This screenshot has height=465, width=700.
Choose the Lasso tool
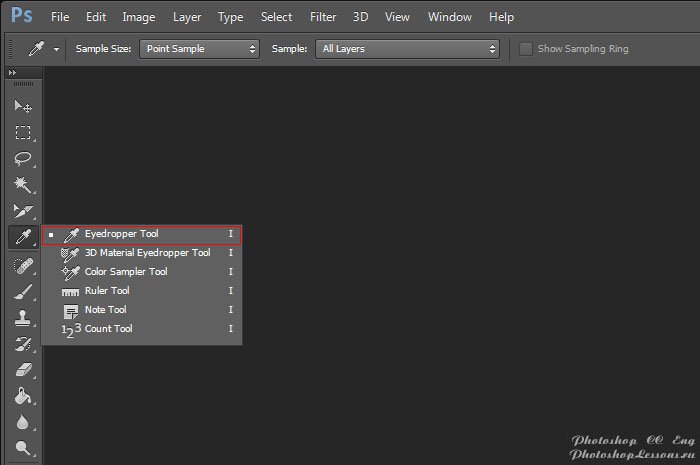(x=23, y=159)
